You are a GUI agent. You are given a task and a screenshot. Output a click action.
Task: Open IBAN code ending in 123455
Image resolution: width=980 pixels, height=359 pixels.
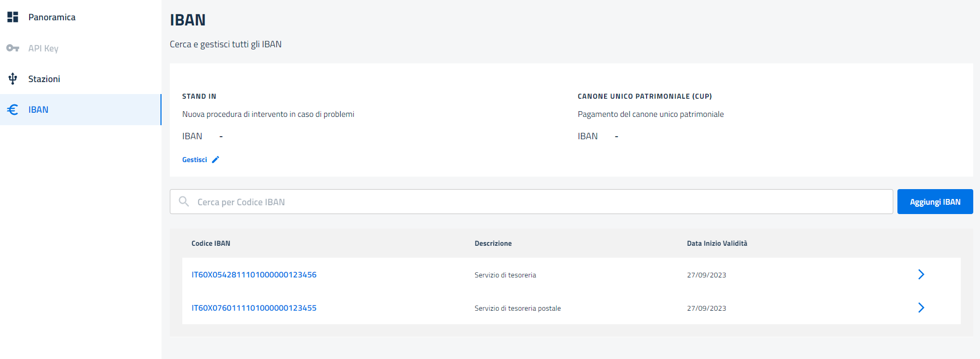[254, 308]
